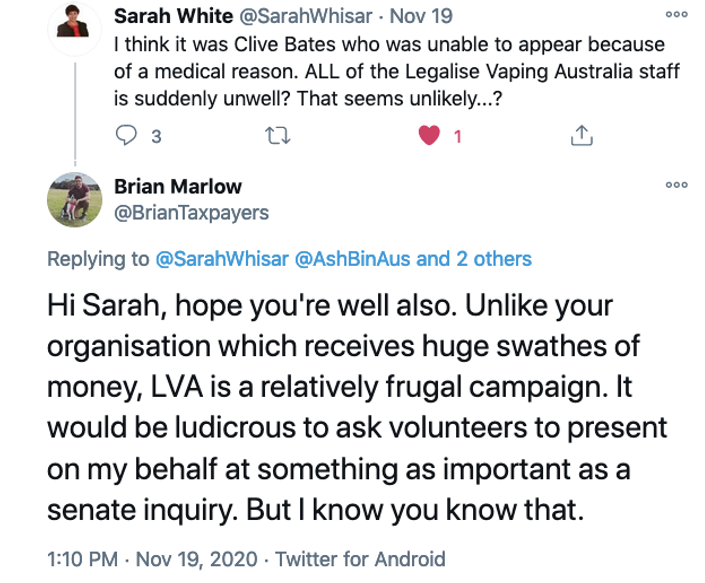This screenshot has height=583, width=705.
Task: Open more options on Brian Marlow's tweet
Action: [x=676, y=186]
